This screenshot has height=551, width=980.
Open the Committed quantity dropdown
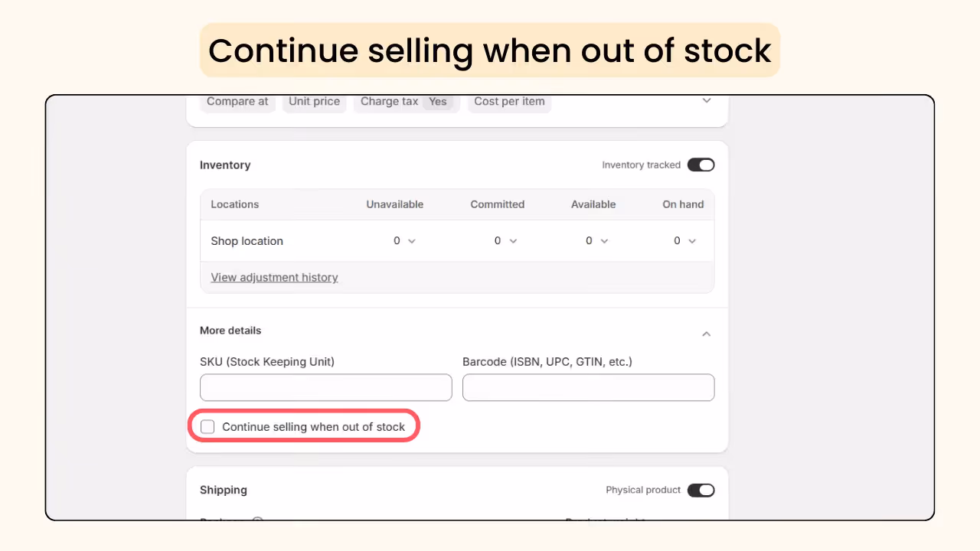514,240
